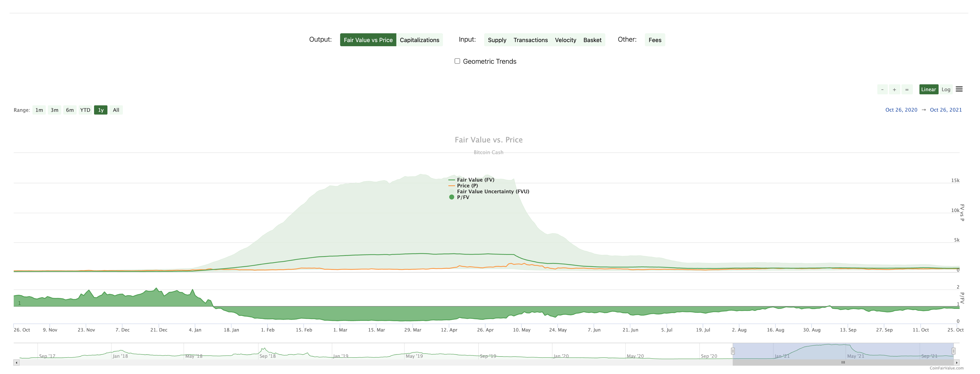Image resolution: width=980 pixels, height=374 pixels.
Task: Set range to 6m
Action: click(70, 110)
